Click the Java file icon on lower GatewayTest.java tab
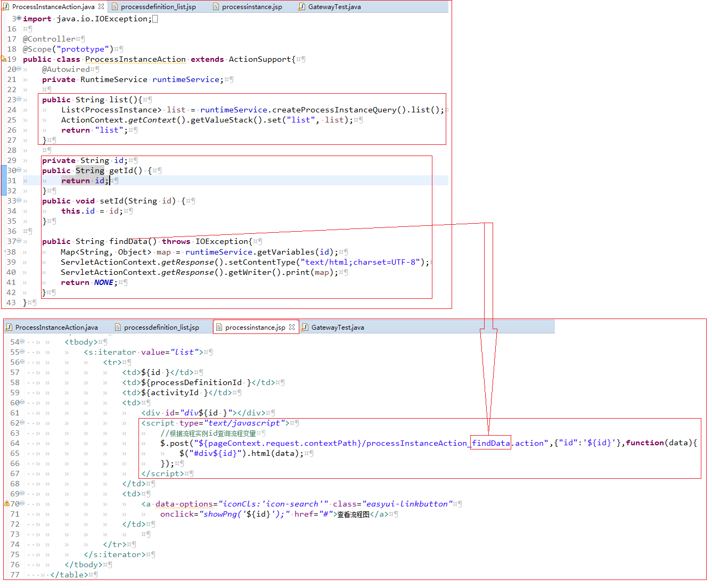712x588 pixels. 305,328
